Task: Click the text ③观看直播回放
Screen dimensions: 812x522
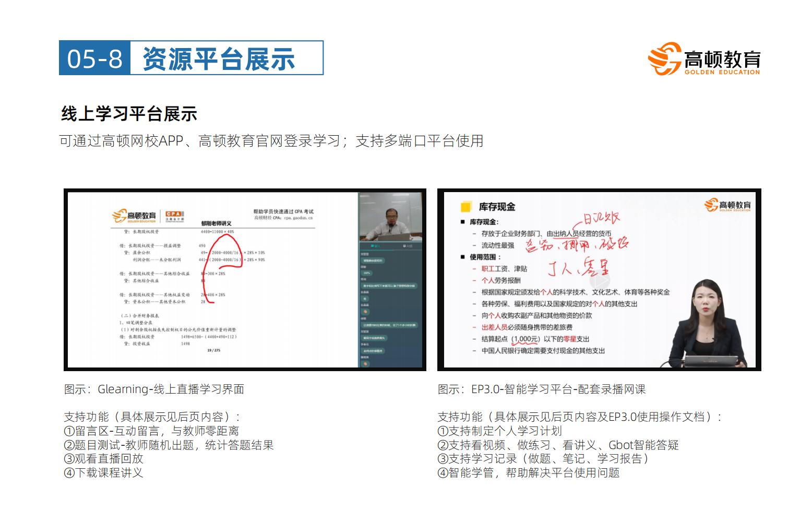Action: [103, 459]
